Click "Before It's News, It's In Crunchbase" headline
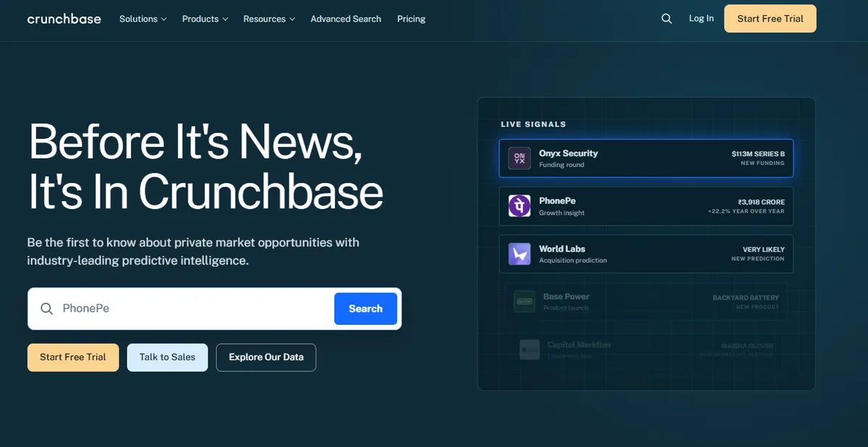The image size is (868, 447). 206,166
